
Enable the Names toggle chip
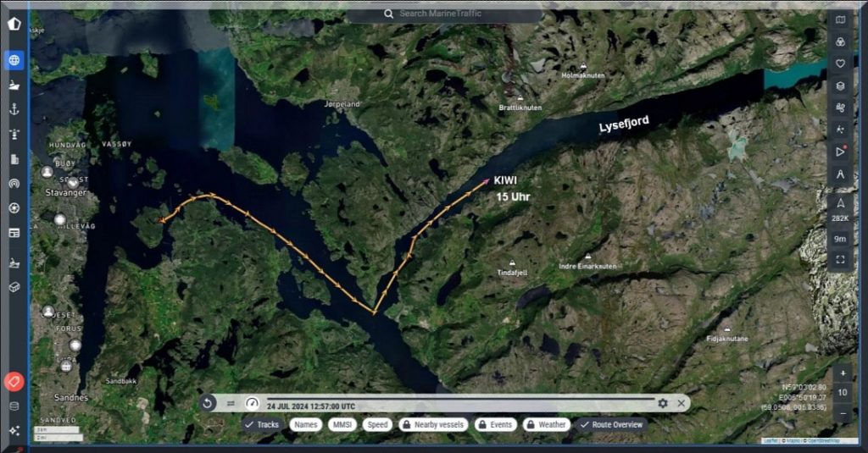point(305,424)
